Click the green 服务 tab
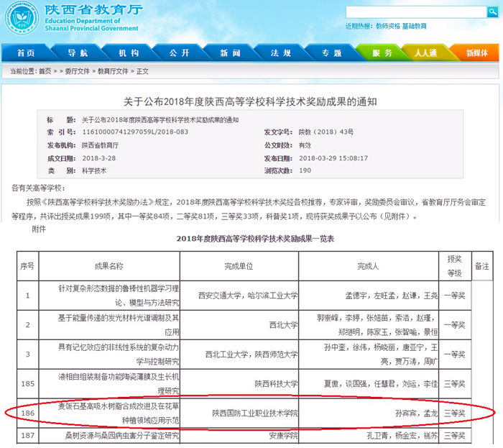Viewport: 503px width, 448px height. (383, 53)
